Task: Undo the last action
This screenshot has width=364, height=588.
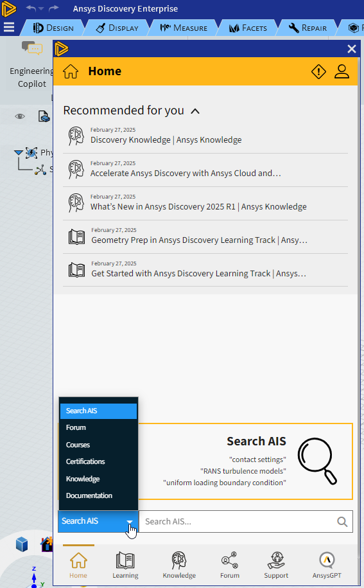Action: pos(31,8)
